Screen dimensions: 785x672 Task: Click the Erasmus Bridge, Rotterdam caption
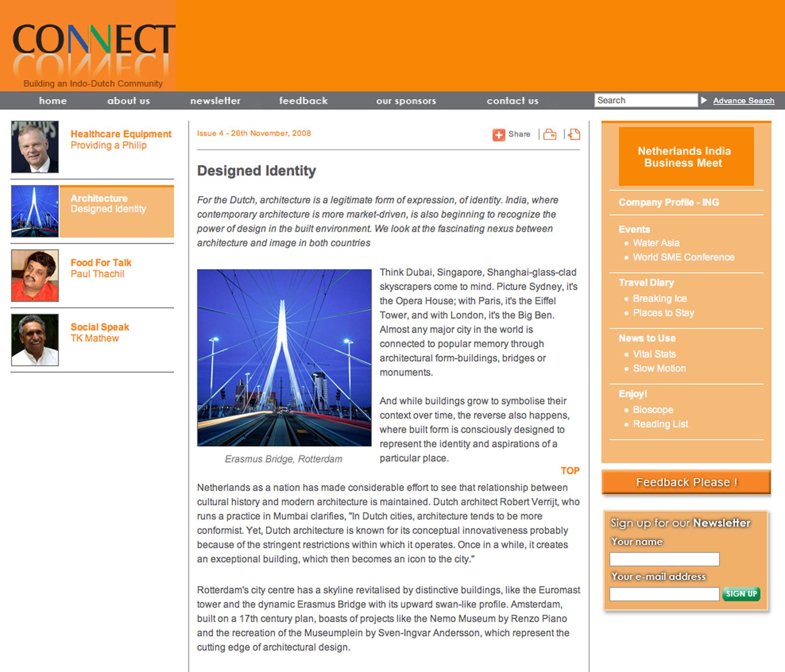tap(284, 459)
